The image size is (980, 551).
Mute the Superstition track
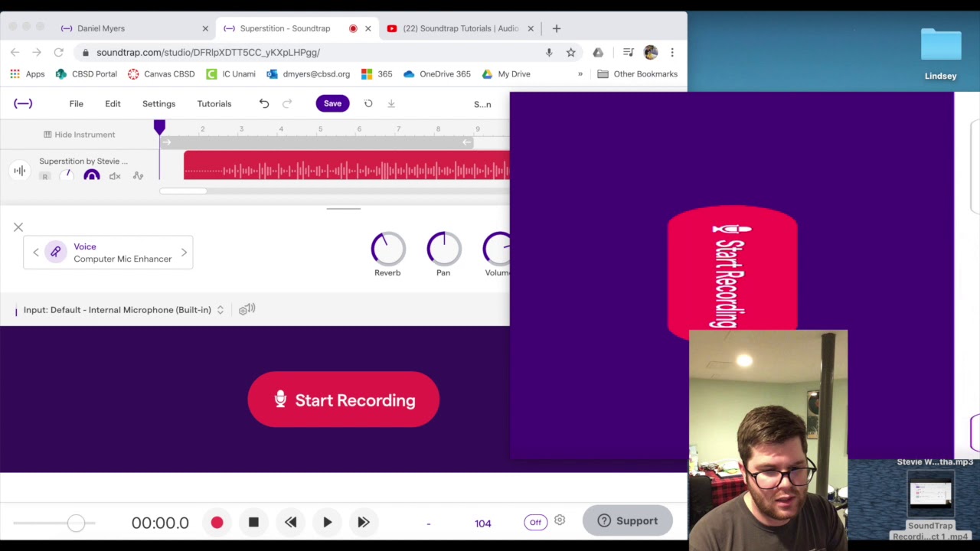[x=115, y=176]
